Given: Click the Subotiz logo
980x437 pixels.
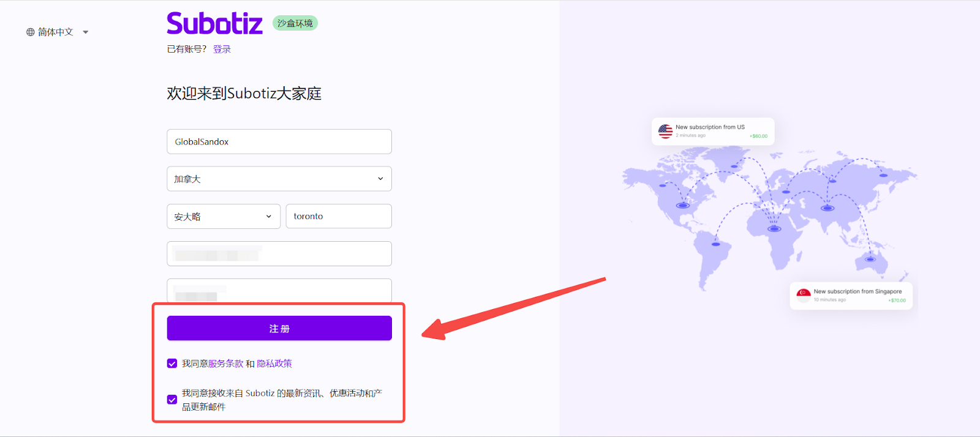Looking at the screenshot, I should [x=214, y=24].
